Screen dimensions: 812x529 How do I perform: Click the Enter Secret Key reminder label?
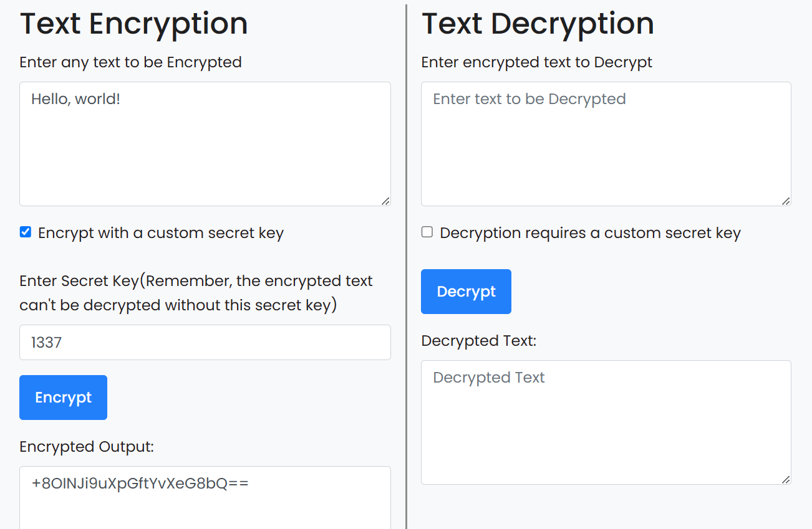(196, 293)
